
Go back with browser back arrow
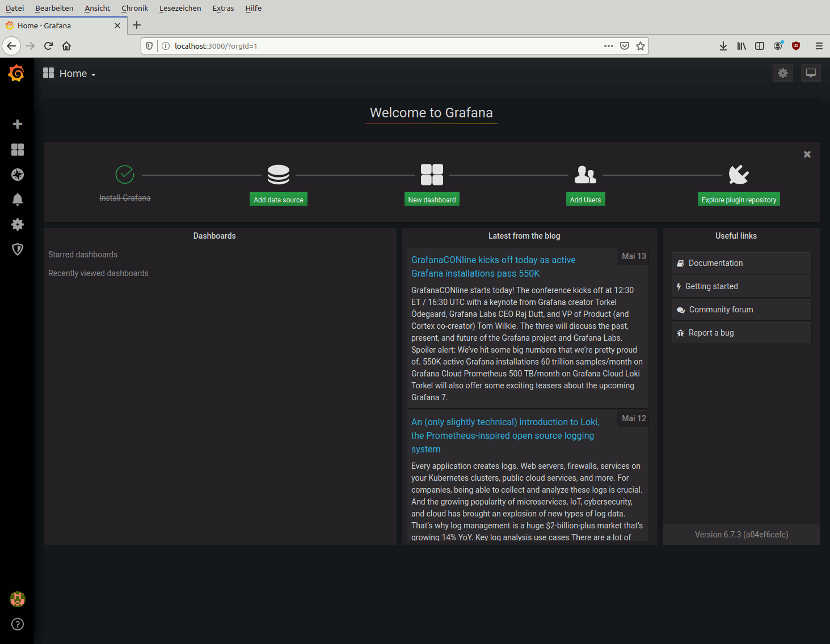tap(11, 46)
